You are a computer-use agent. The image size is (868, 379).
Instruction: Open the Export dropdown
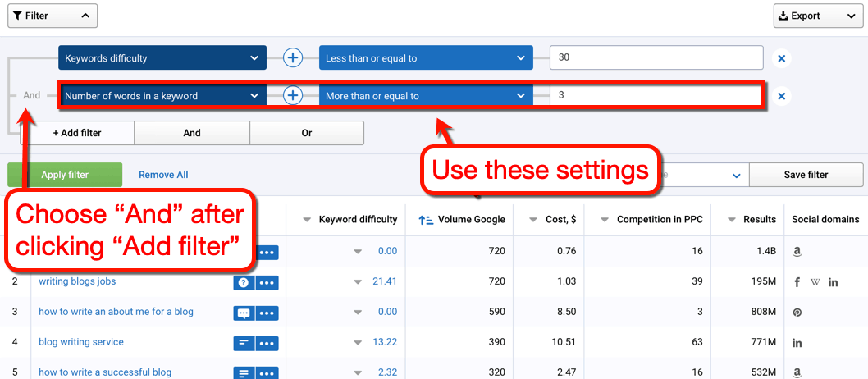818,16
